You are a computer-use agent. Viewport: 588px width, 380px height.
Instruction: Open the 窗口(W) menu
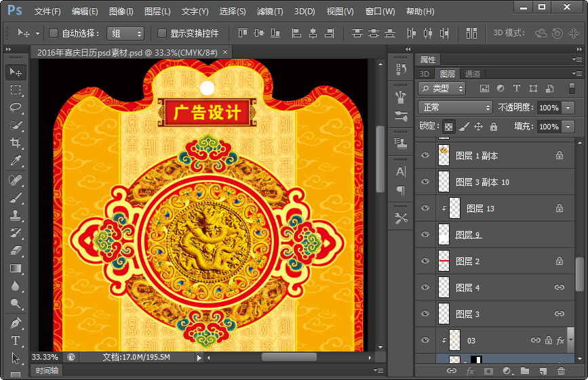pyautogui.click(x=380, y=12)
